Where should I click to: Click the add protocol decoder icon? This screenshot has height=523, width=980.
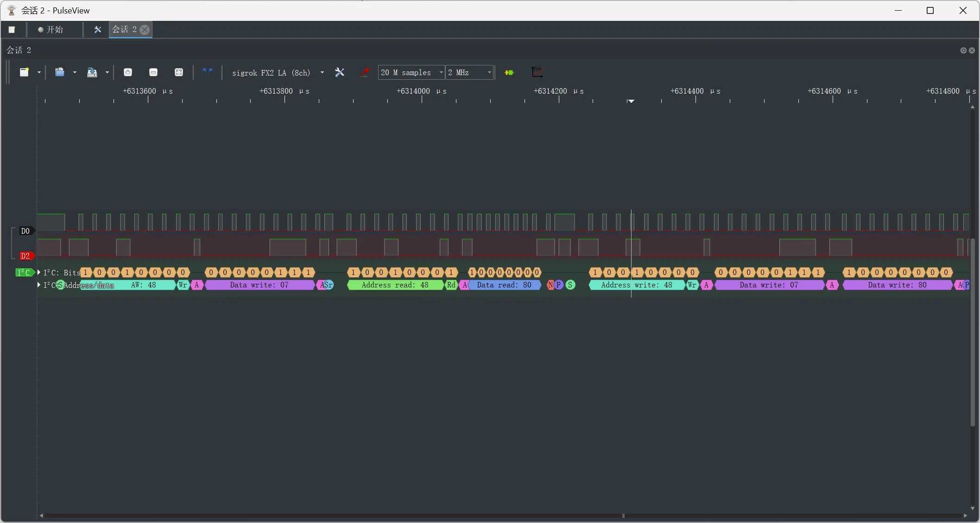click(509, 72)
